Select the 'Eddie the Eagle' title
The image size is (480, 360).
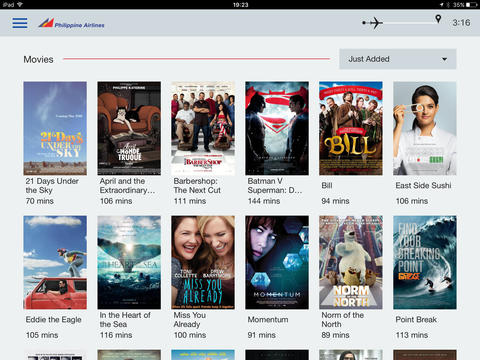[54, 320]
